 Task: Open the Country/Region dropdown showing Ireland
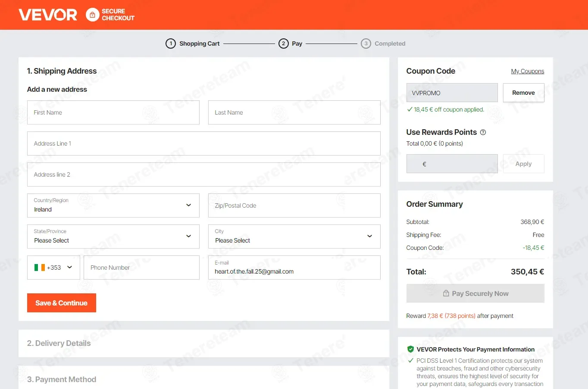[113, 205]
